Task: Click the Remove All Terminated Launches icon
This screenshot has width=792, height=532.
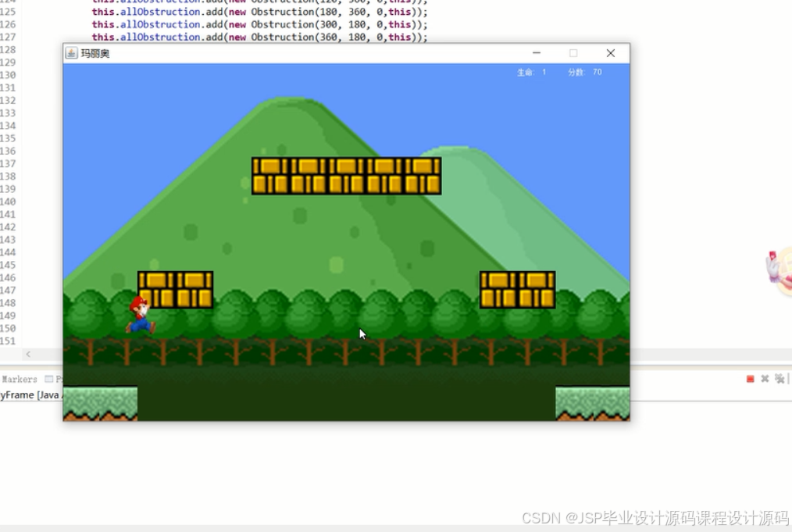Action: [x=780, y=378]
